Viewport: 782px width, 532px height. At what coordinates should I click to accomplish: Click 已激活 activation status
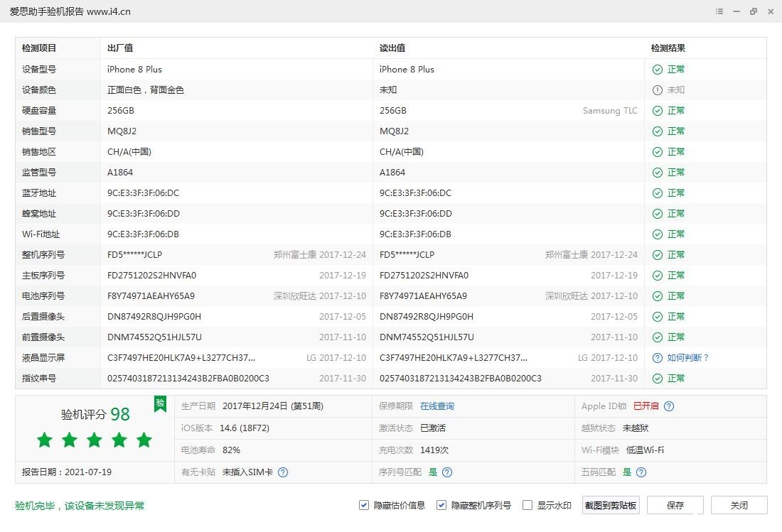tap(433, 428)
